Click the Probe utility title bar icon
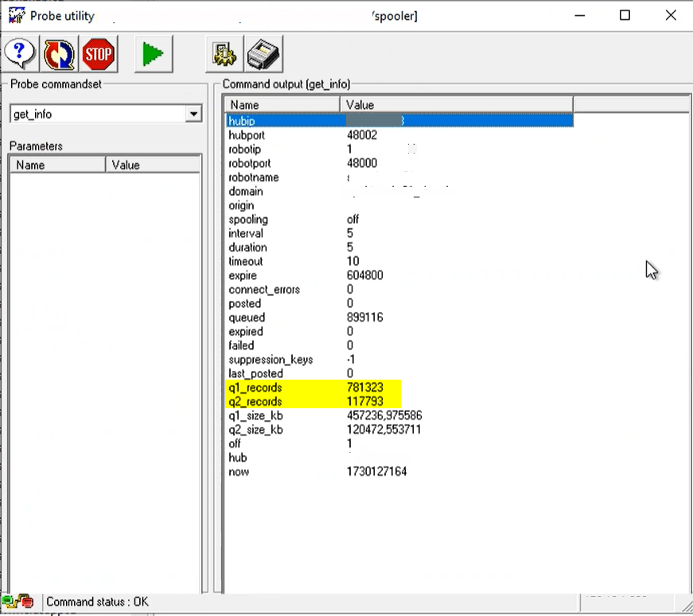This screenshot has width=693, height=616. (16, 15)
